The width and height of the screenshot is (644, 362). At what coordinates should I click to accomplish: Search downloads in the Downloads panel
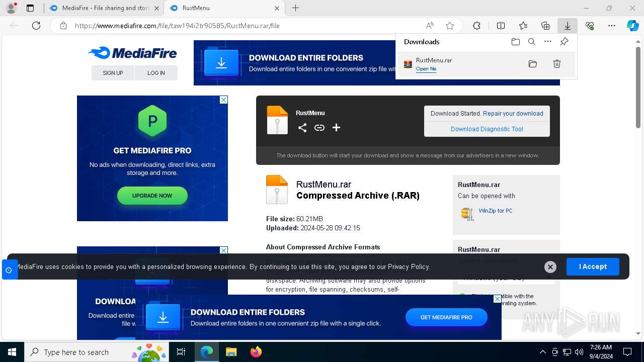tap(532, 42)
